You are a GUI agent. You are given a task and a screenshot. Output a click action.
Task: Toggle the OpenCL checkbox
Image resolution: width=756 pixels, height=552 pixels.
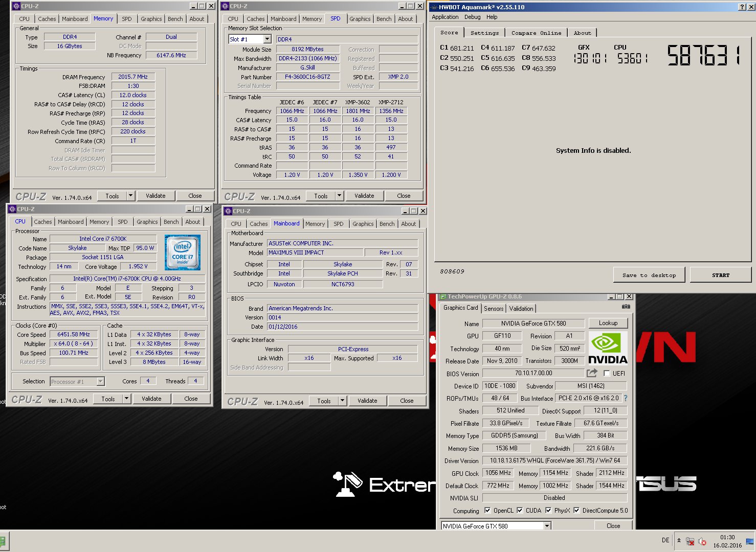pos(487,510)
